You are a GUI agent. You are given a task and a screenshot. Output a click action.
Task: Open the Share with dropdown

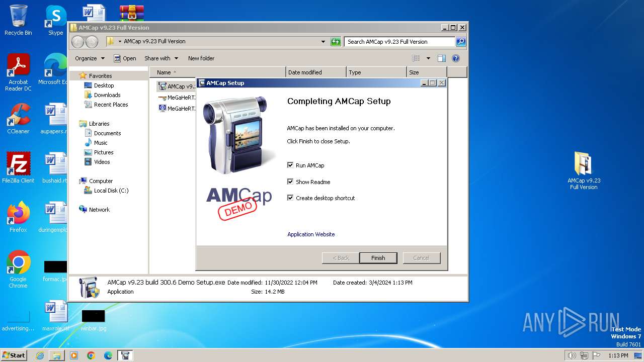click(x=160, y=58)
